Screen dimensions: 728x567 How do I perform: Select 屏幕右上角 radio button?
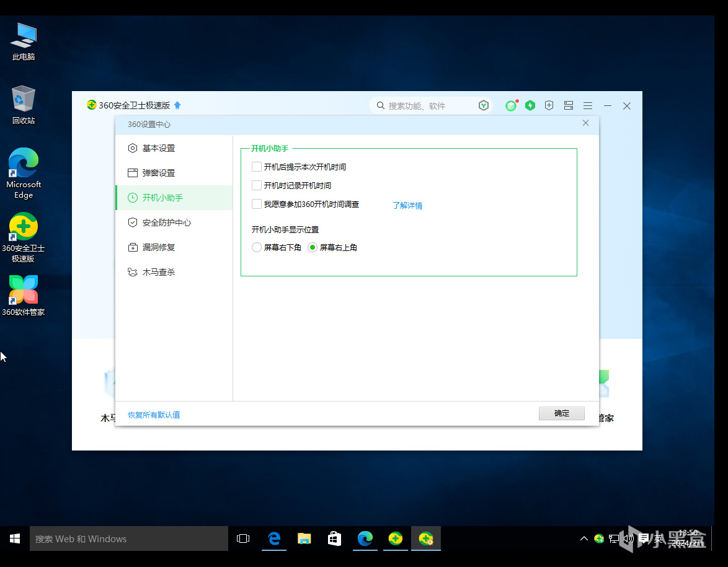click(x=313, y=247)
